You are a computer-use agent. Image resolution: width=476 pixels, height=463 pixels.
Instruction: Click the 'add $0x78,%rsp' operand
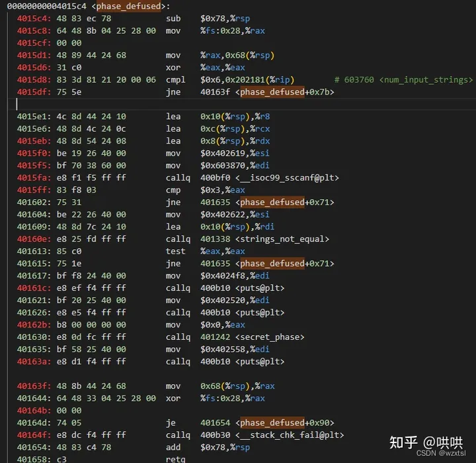click(225, 448)
